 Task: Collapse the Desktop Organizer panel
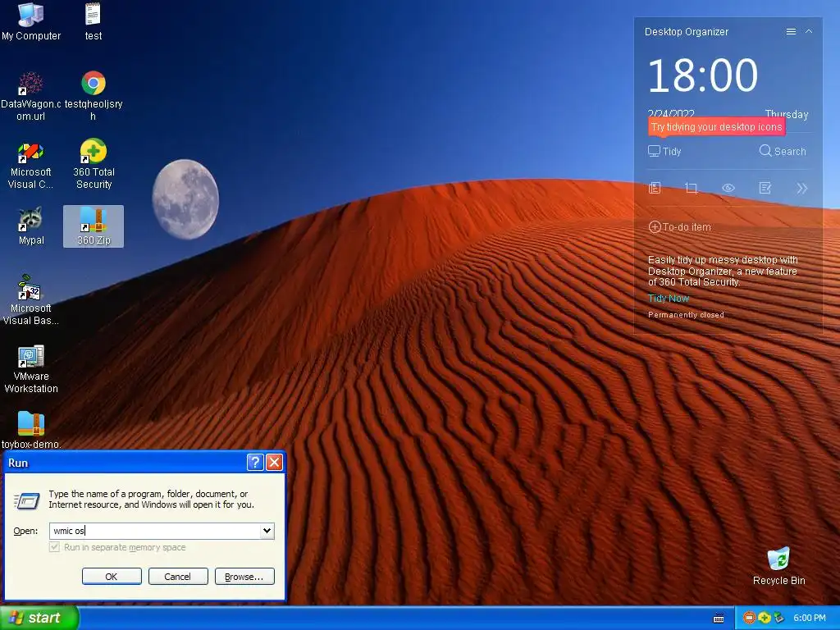click(809, 32)
